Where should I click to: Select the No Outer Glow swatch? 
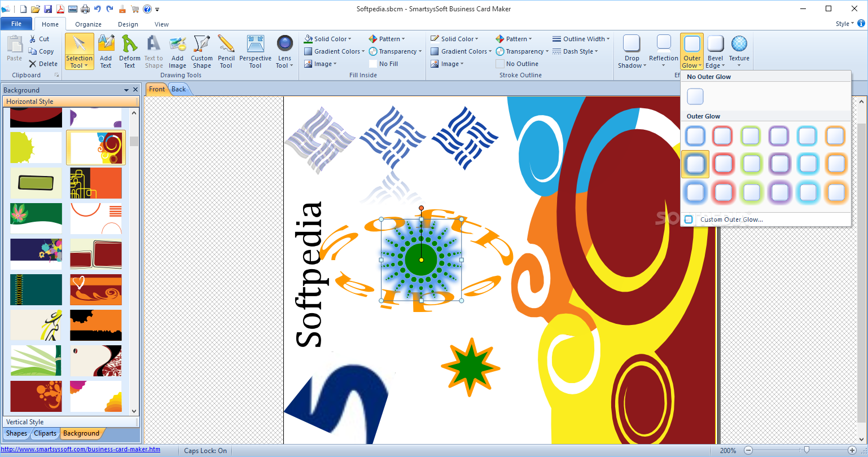(x=695, y=96)
